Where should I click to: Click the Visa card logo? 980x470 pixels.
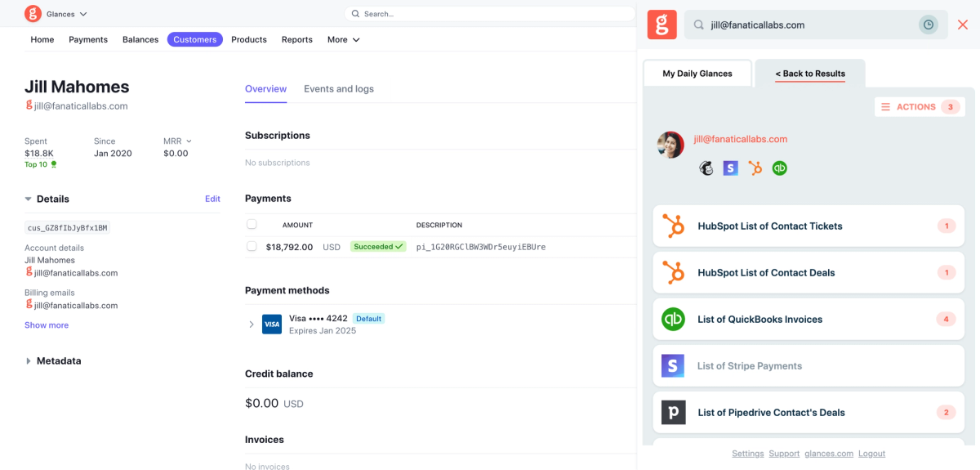[x=272, y=325]
